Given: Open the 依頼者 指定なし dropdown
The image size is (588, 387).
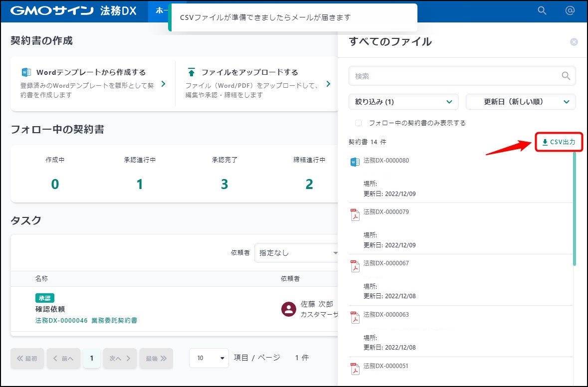Looking at the screenshot, I should [x=296, y=253].
